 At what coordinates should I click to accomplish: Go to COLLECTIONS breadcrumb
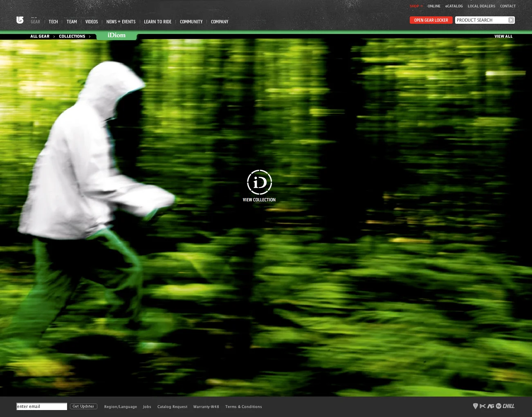[x=72, y=36]
